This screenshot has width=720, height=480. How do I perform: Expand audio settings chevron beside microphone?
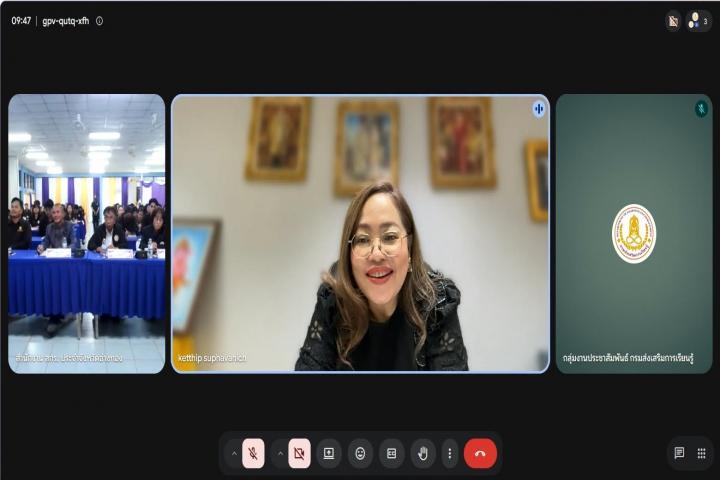pos(234,453)
